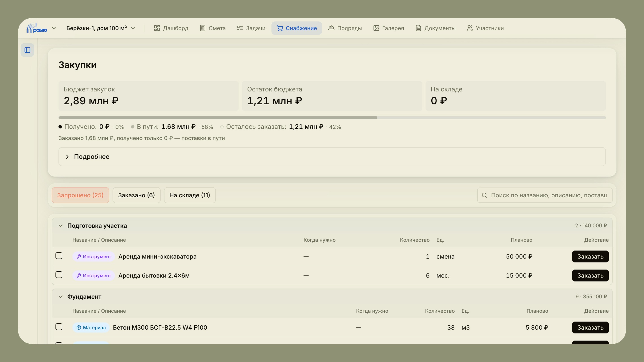The height and width of the screenshot is (362, 644).
Task: Open the Галерея tab
Action: [388, 28]
